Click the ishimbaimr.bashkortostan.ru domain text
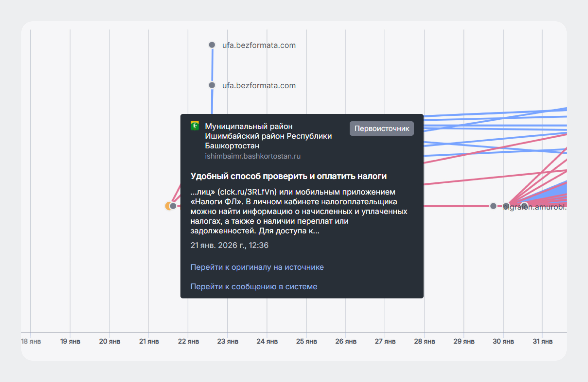Image resolution: width=588 pixels, height=382 pixels. point(253,156)
